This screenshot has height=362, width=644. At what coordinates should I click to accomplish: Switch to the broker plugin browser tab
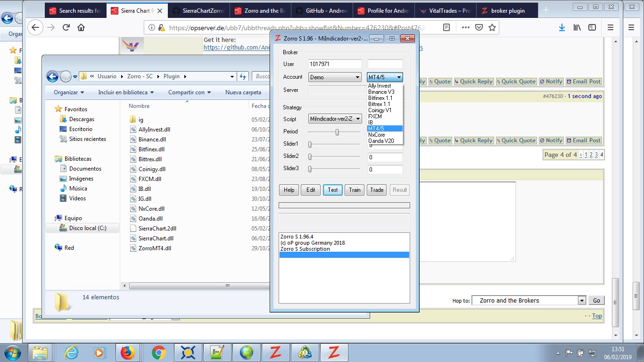(x=507, y=10)
